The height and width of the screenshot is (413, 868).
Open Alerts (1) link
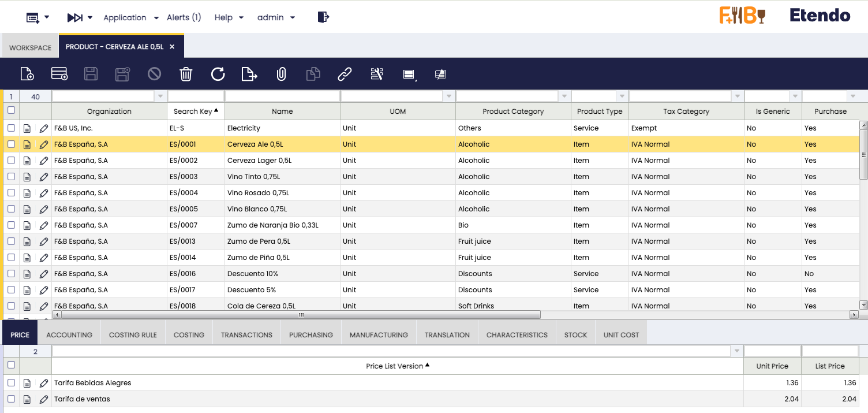point(184,17)
